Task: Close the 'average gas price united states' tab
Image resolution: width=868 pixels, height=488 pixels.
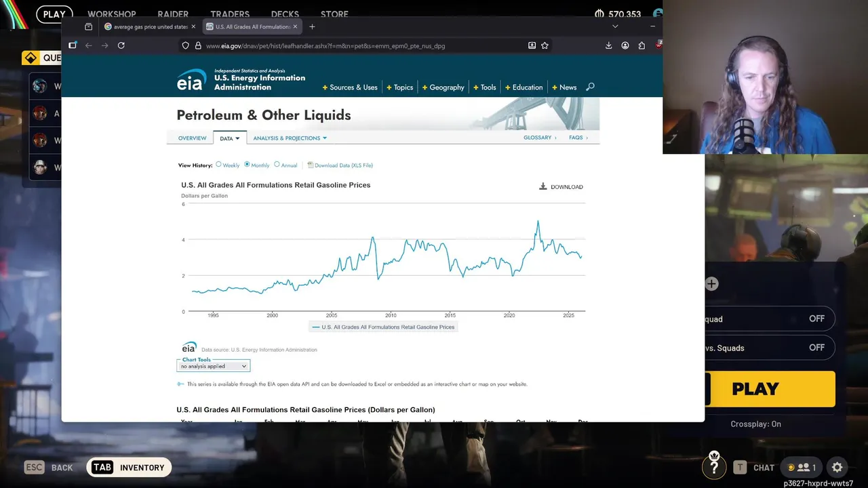Action: pos(193,26)
